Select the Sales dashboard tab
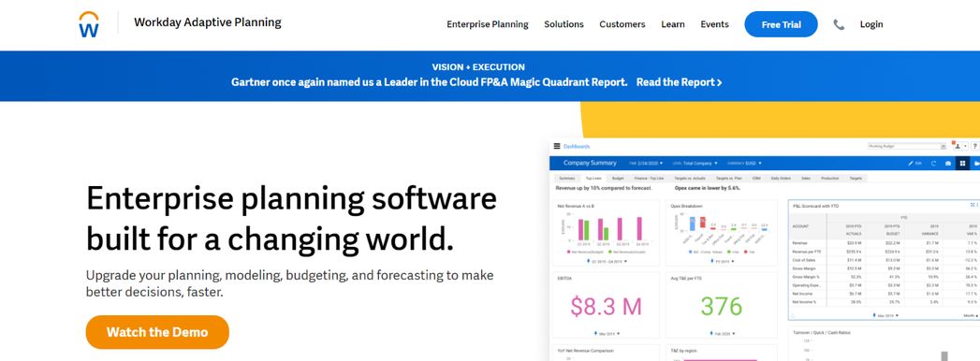The height and width of the screenshot is (361, 980). coord(806,178)
